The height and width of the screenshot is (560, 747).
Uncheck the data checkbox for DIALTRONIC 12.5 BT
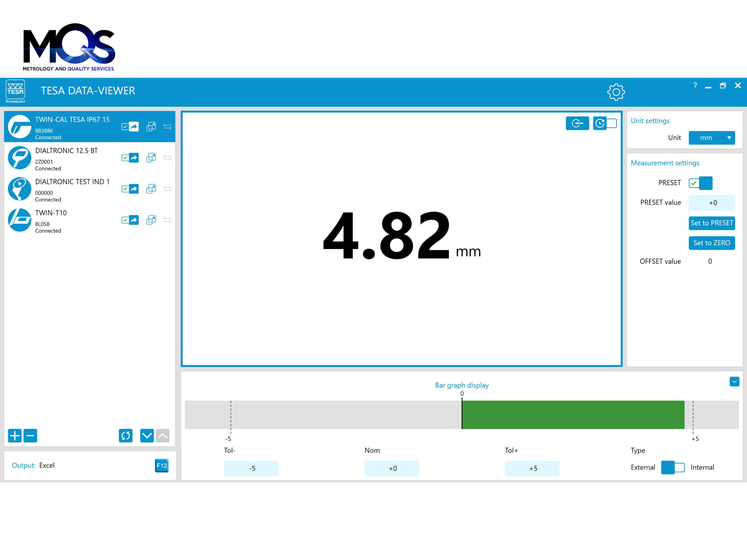pyautogui.click(x=125, y=157)
